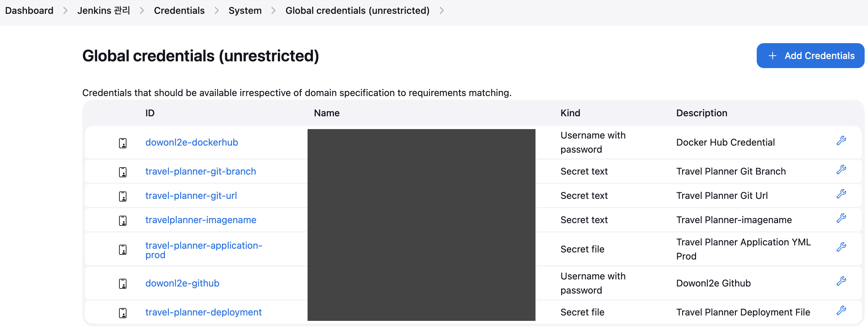868x333 pixels.
Task: Click wrench icon for Dowonl2e Github
Action: click(x=841, y=281)
